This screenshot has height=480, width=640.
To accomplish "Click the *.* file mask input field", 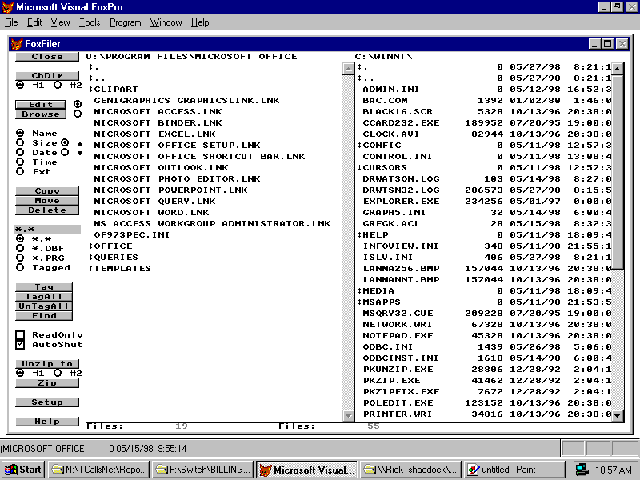I will coord(48,229).
